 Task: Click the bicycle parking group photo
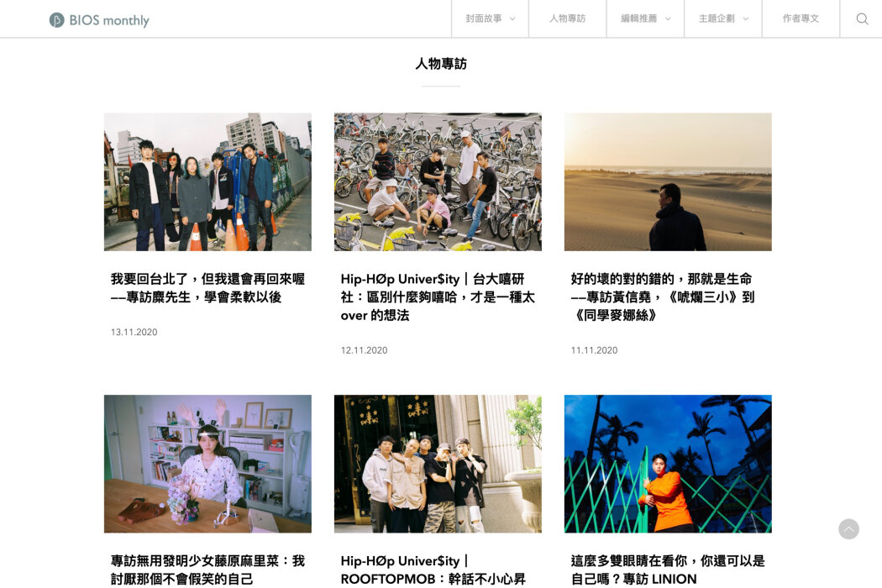tap(438, 181)
